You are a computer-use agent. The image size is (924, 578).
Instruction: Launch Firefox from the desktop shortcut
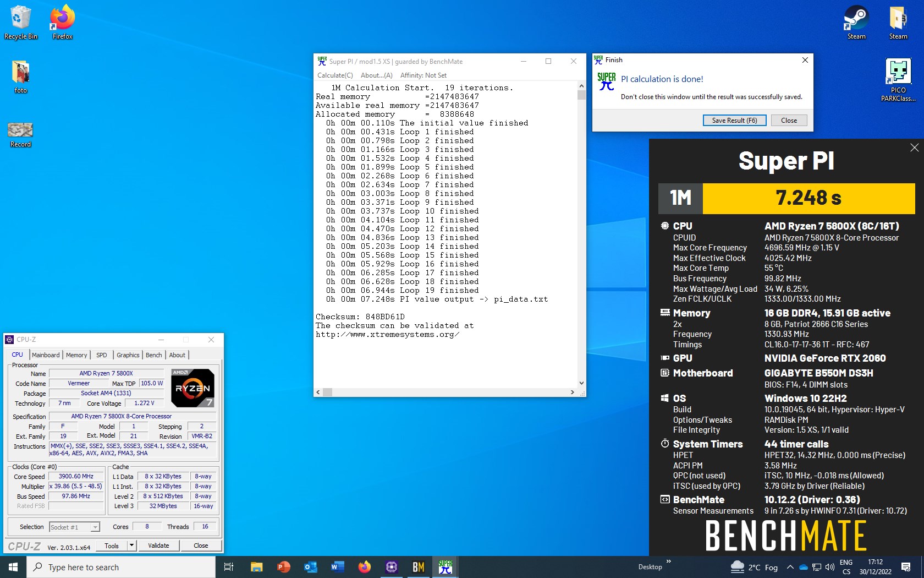(63, 22)
